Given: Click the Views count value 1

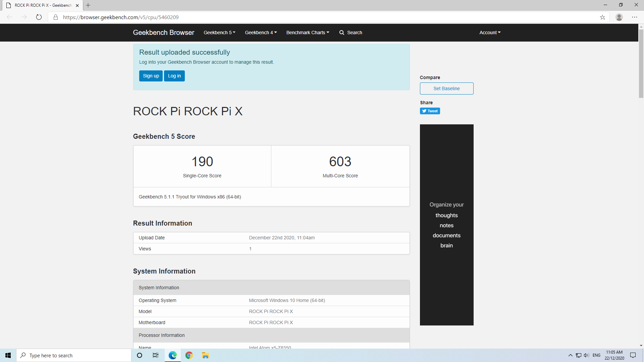Looking at the screenshot, I should tap(250, 249).
